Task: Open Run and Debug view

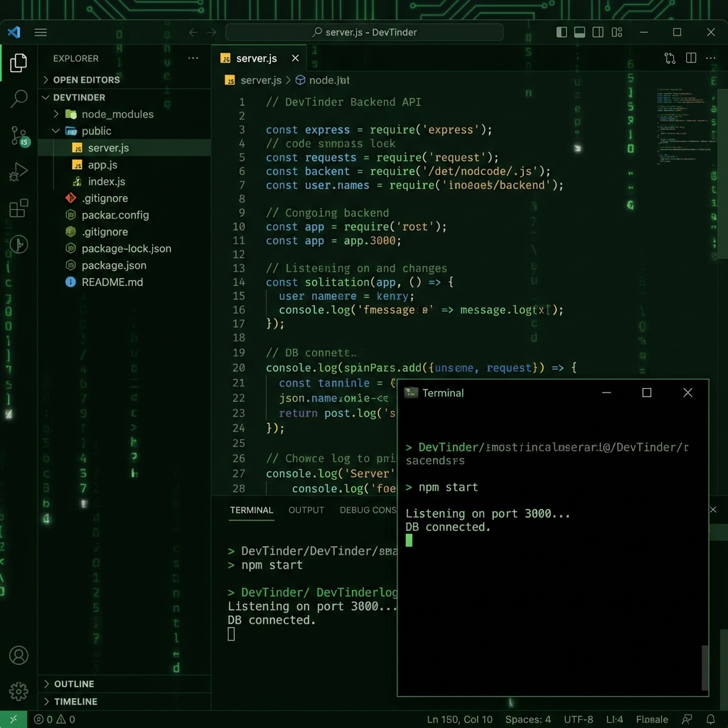Action: (x=18, y=172)
